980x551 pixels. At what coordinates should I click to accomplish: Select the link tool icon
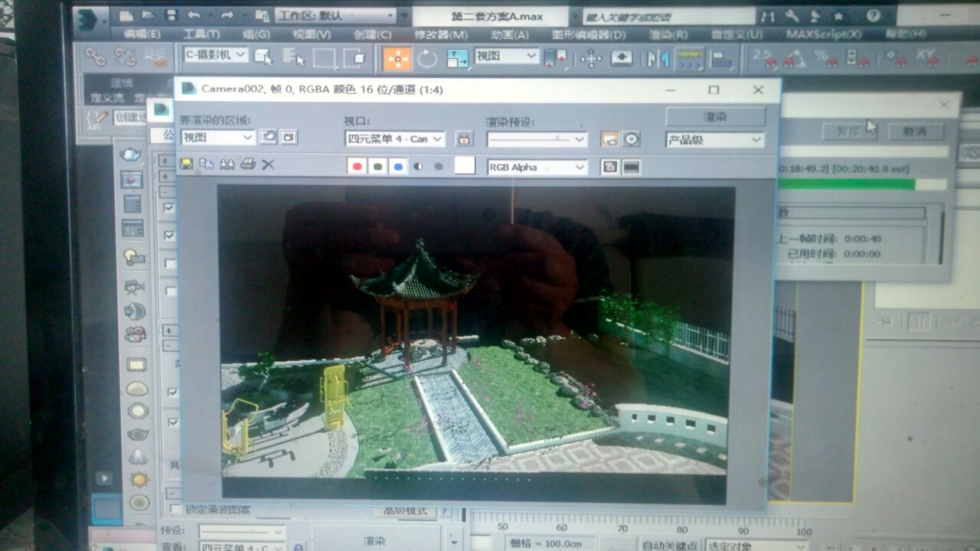point(95,57)
